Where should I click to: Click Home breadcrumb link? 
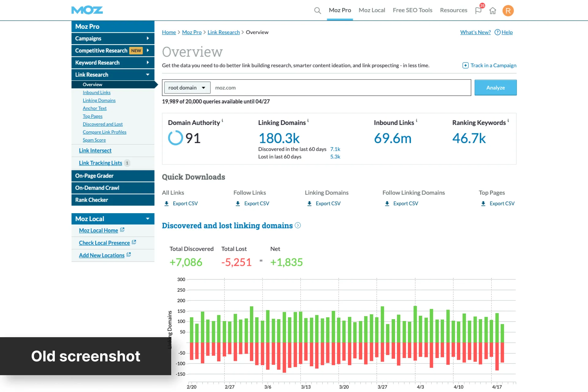(169, 32)
